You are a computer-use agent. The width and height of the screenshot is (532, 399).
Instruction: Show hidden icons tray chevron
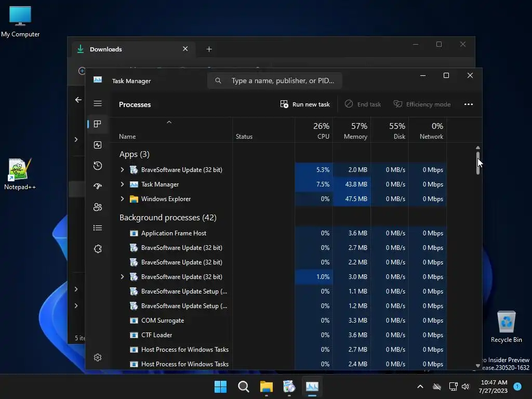[x=420, y=387]
